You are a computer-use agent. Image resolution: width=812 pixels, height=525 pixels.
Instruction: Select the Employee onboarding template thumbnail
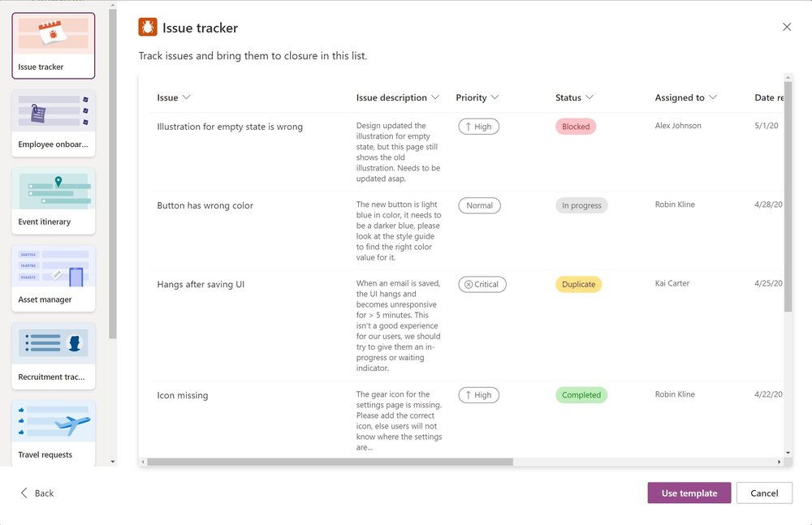(x=54, y=123)
